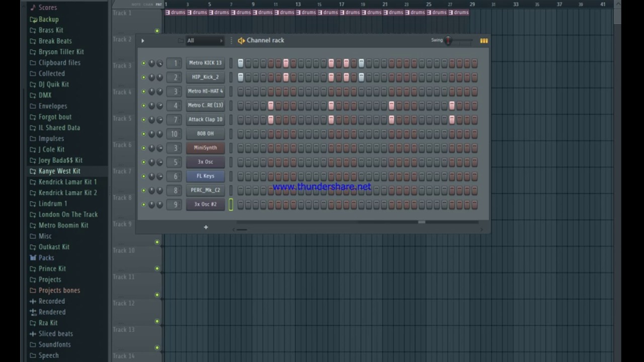Expand the Metro Boomin Kit folder
Screen dimensions: 644x362
click(x=63, y=225)
